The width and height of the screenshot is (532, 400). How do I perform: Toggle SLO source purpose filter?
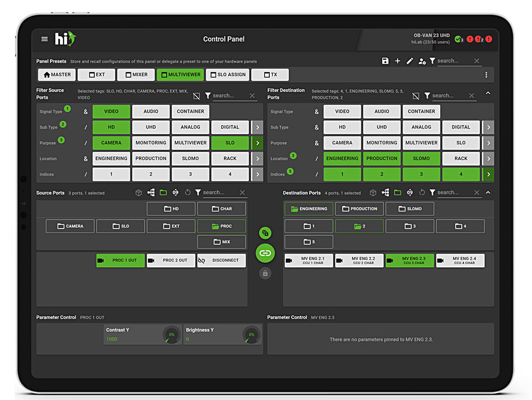(230, 142)
